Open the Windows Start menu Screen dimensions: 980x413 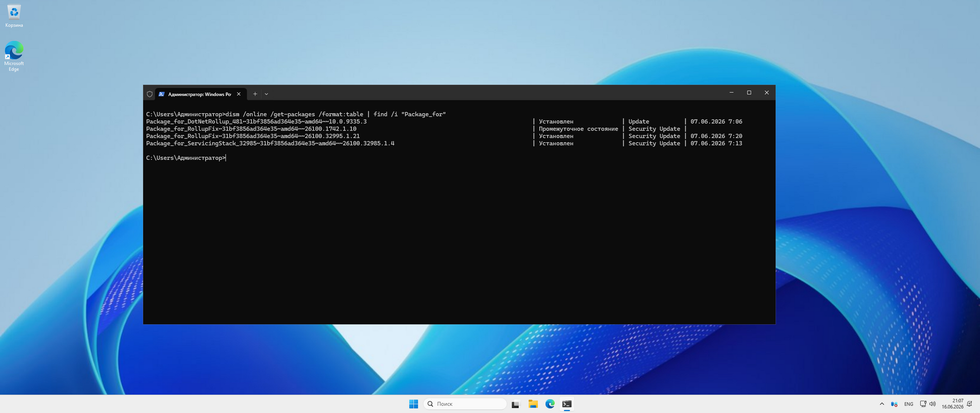coord(414,404)
